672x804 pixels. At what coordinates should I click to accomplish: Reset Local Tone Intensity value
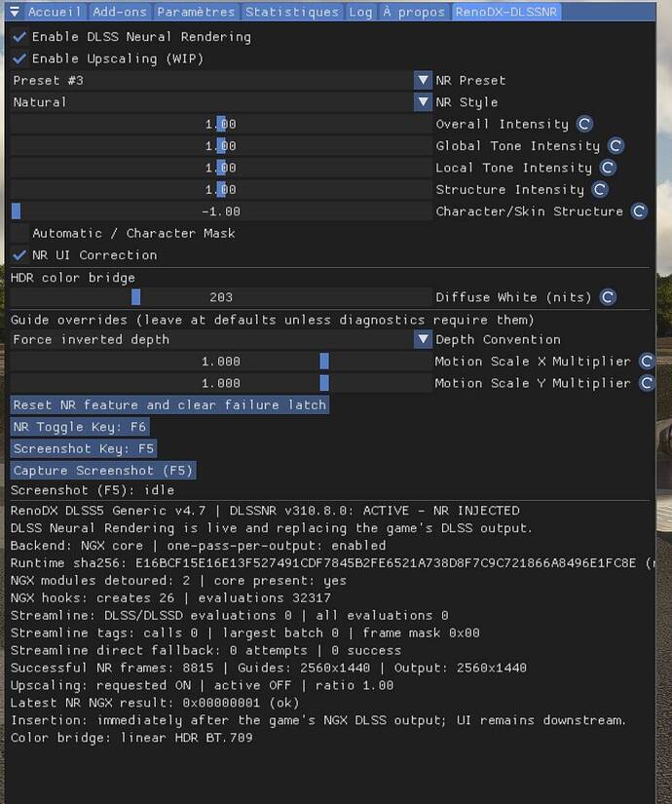click(x=608, y=168)
